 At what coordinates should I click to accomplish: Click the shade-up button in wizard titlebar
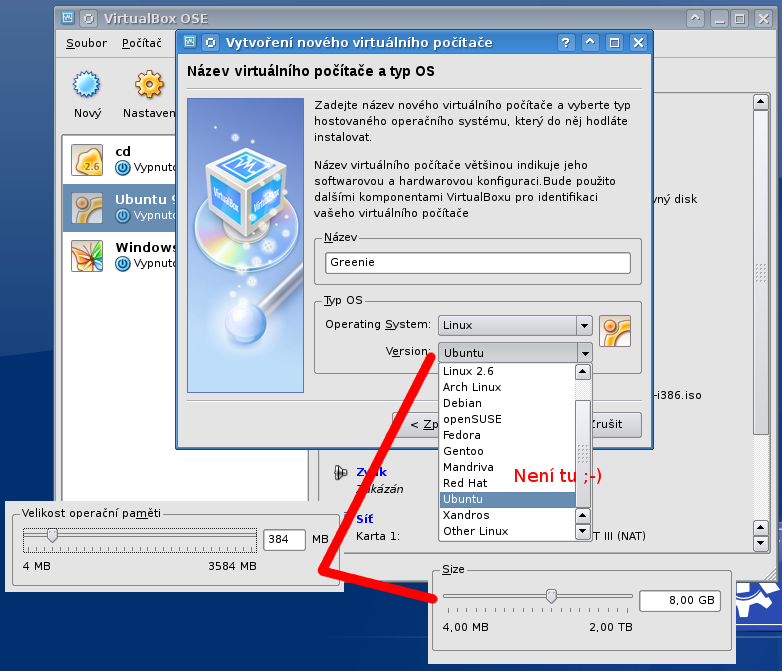pyautogui.click(x=590, y=43)
